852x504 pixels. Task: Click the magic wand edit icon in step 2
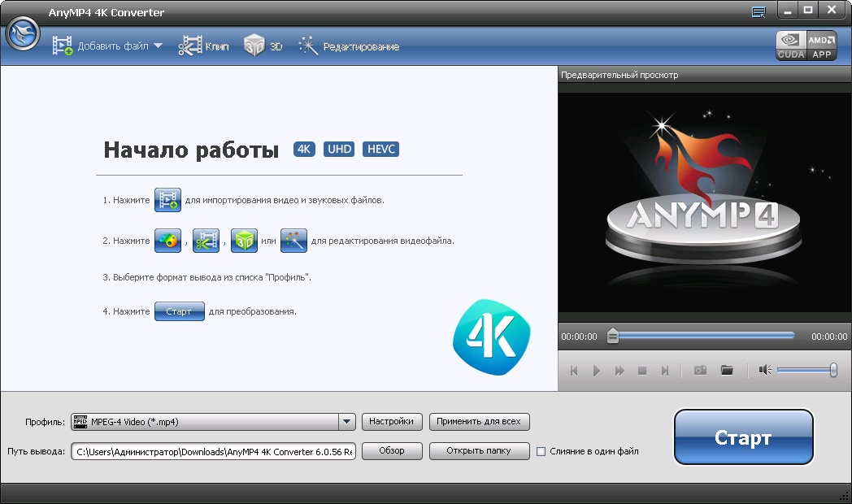tap(294, 241)
